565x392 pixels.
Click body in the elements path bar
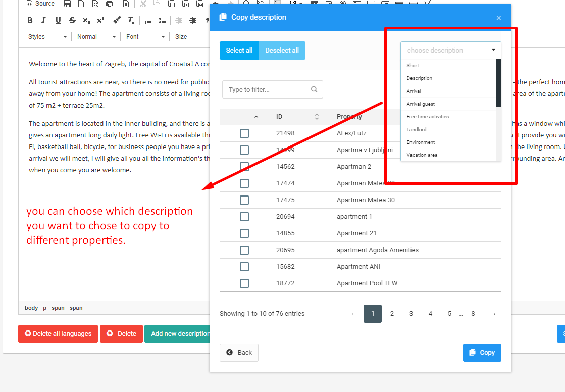pos(31,308)
